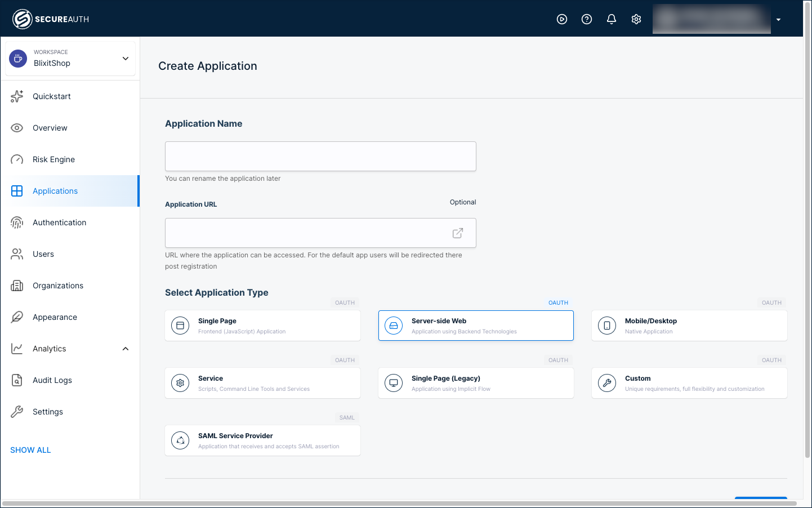Open the user account dropdown arrow
Screen dimensions: 812x508
click(778, 20)
